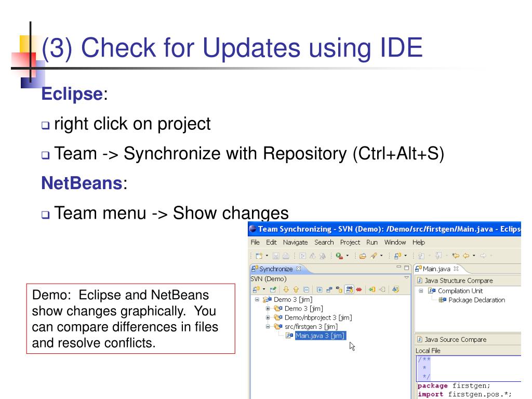This screenshot has height=399, width=532.
Task: Open the New wizard dropdown arrow
Action: pyautogui.click(x=267, y=256)
